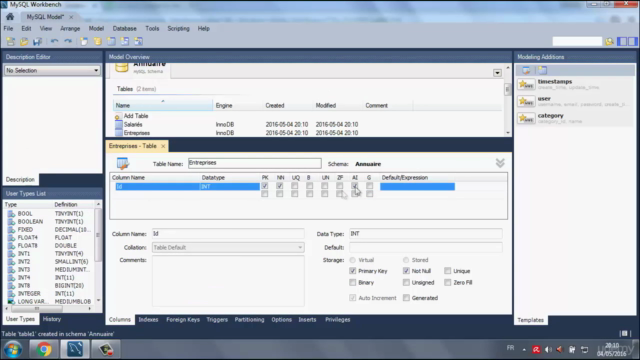Viewport: 640px width, 360px height.
Task: Toggle the left sidebar panel icon
Action: point(622,41)
